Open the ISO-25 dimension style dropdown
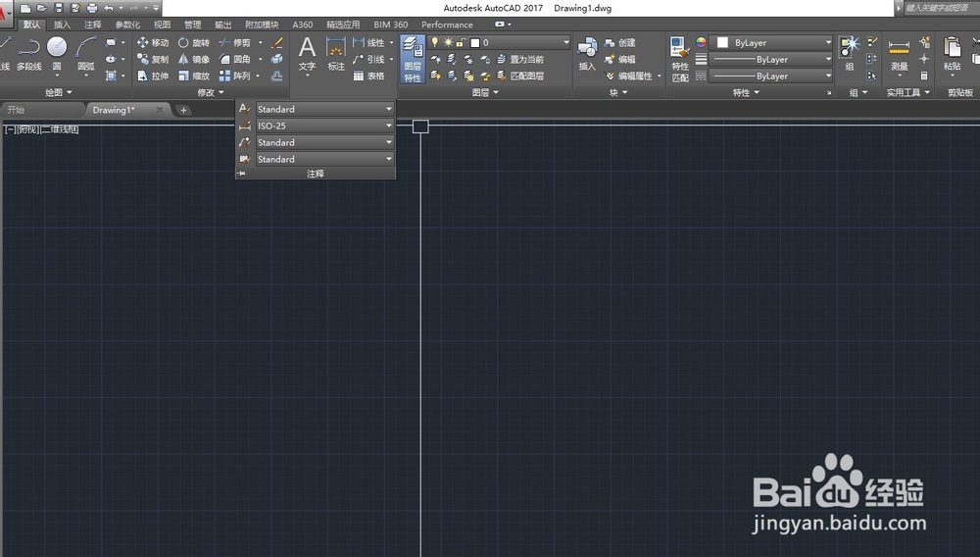Viewport: 980px width, 557px height. coord(325,126)
